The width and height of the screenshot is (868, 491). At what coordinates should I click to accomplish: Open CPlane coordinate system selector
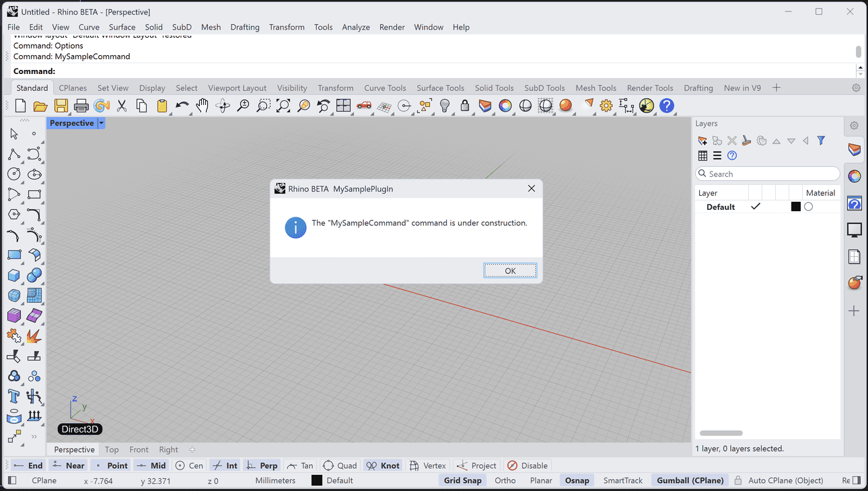click(44, 480)
